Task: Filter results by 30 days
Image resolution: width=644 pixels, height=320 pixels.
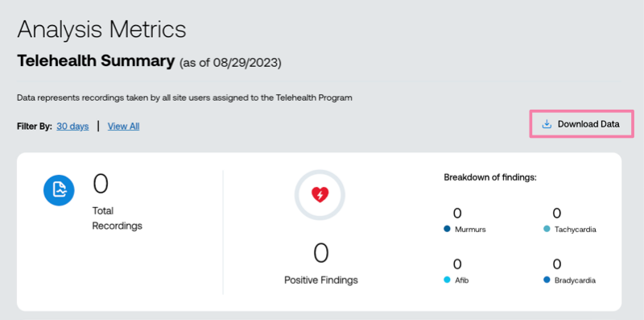Action: coord(72,127)
